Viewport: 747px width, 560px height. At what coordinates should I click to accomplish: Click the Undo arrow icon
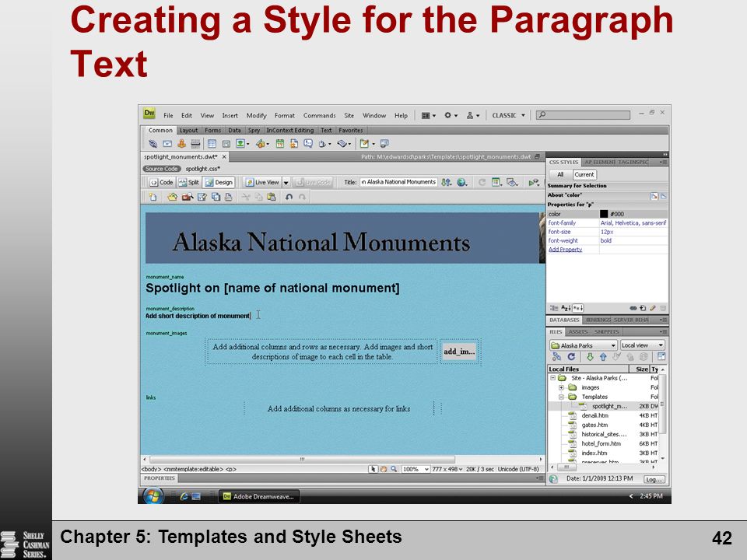(289, 197)
